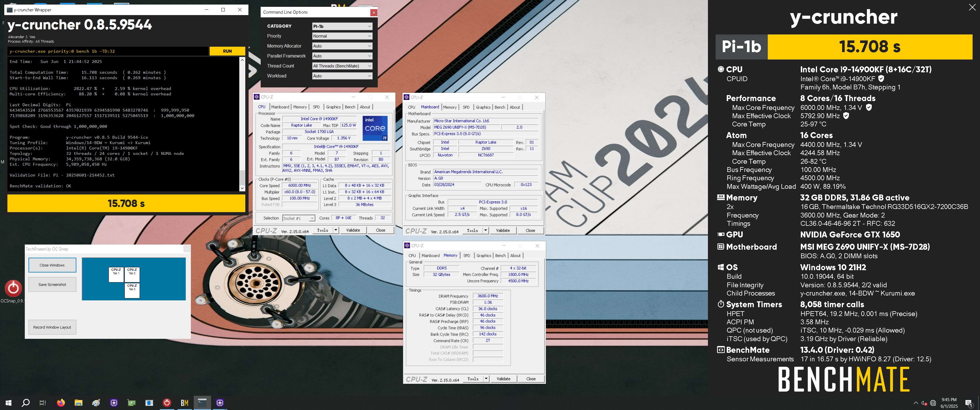The width and height of the screenshot is (980, 410).
Task: Click the muted volume tray icon
Action: click(924, 403)
